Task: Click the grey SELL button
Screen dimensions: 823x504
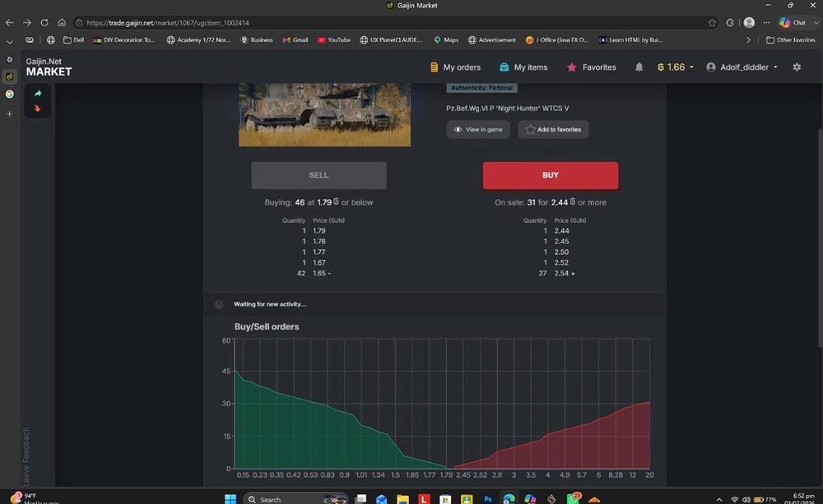Action: click(x=319, y=175)
